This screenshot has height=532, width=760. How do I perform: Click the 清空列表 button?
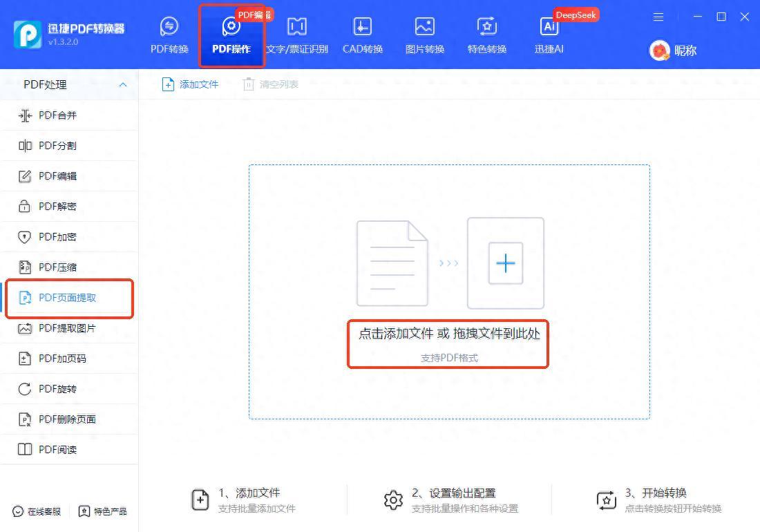tap(271, 84)
